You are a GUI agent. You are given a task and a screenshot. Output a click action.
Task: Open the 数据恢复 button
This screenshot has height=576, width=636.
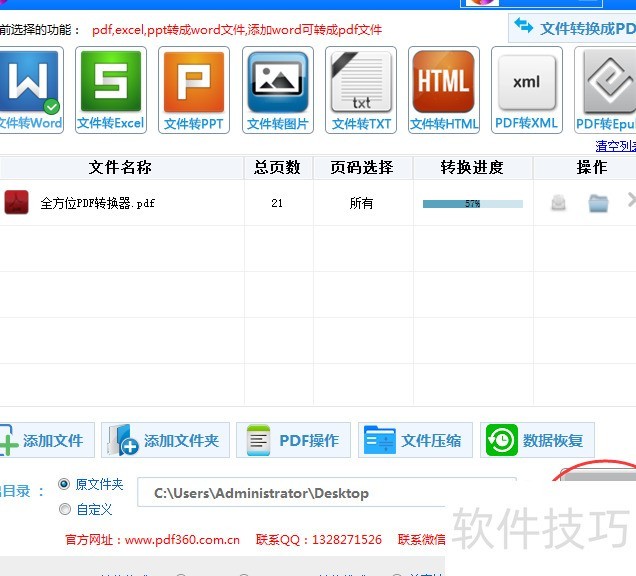pos(537,440)
